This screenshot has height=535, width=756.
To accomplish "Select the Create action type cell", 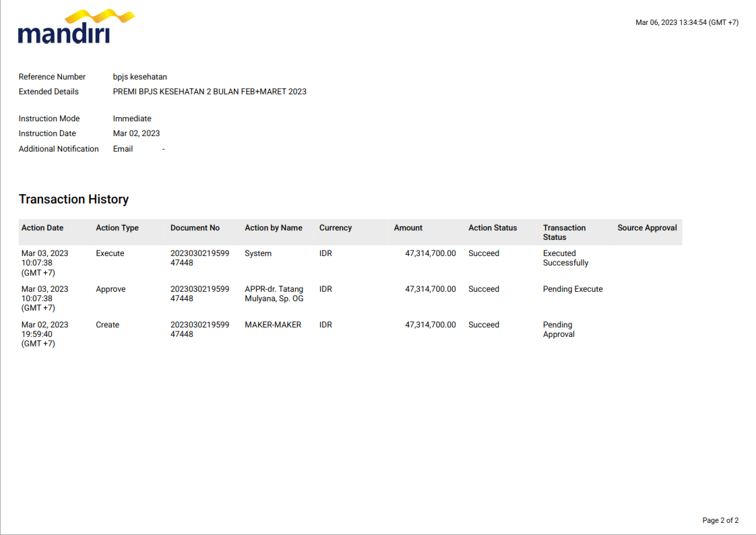I will 107,325.
